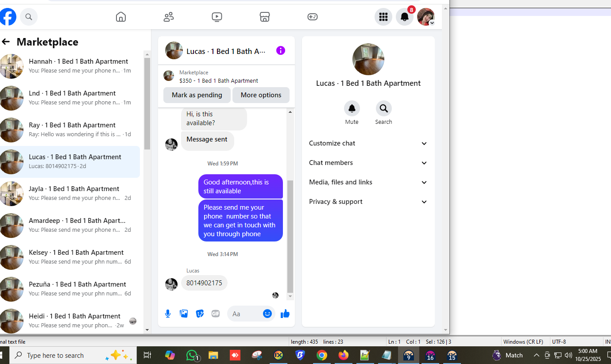Click UTF-8 encoding in status bar
The height and width of the screenshot is (364, 611).
(559, 341)
